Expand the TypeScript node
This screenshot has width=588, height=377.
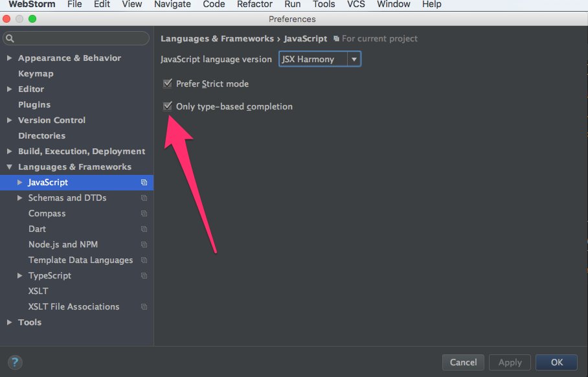20,276
